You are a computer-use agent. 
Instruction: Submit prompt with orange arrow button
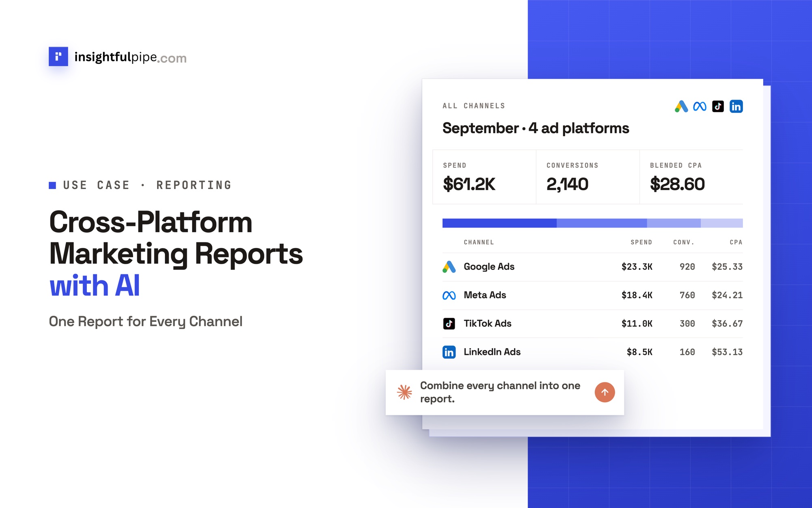[x=605, y=392]
